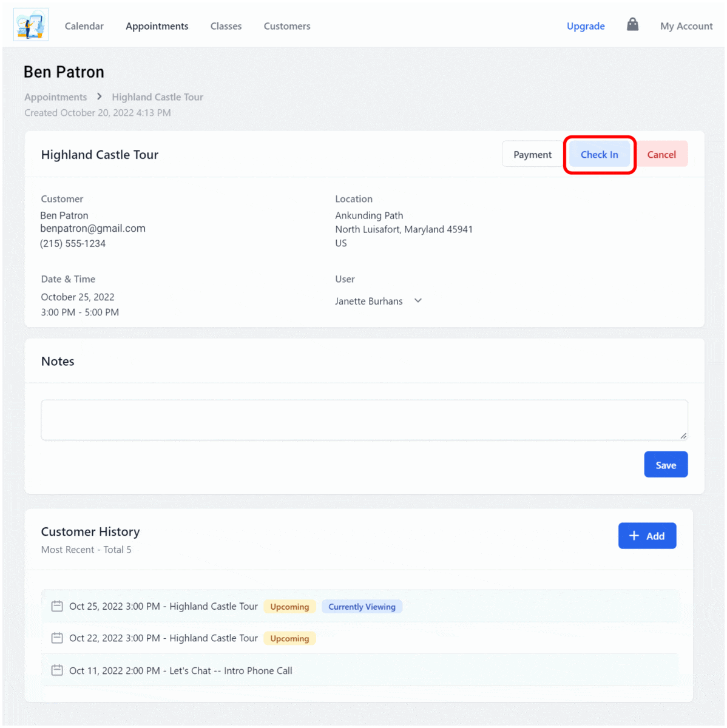
Task: Go to the Appointments tab
Action: [x=157, y=26]
